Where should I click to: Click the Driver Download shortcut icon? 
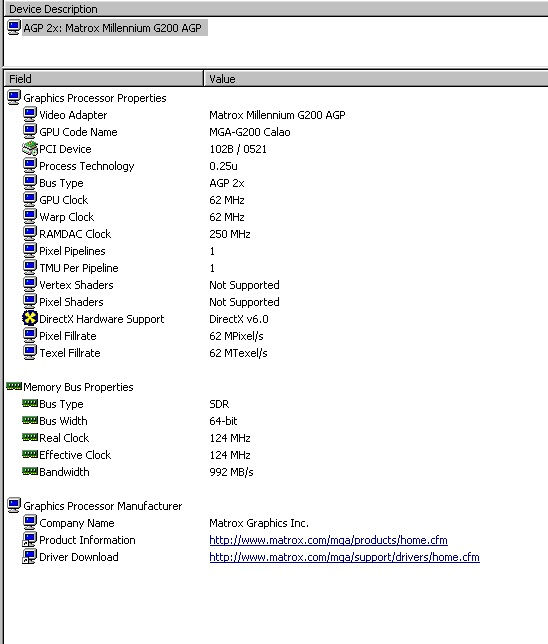point(30,557)
